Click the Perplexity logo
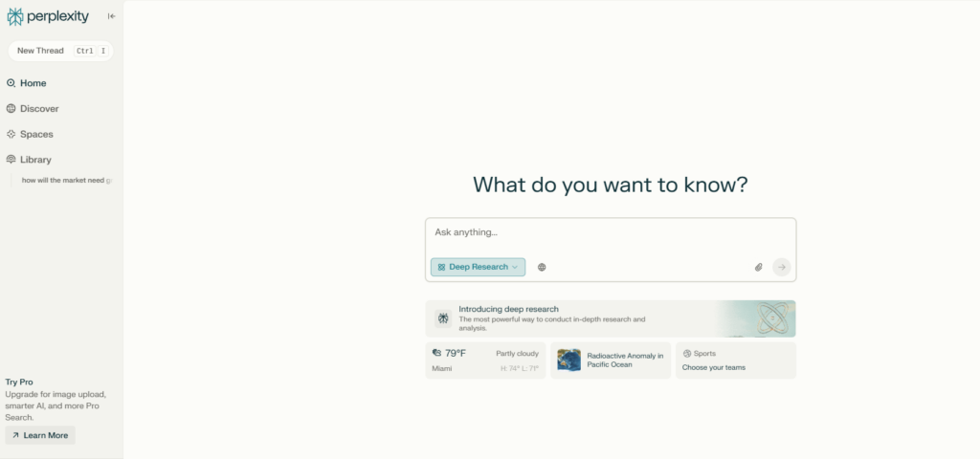This screenshot has width=980, height=459. [48, 17]
